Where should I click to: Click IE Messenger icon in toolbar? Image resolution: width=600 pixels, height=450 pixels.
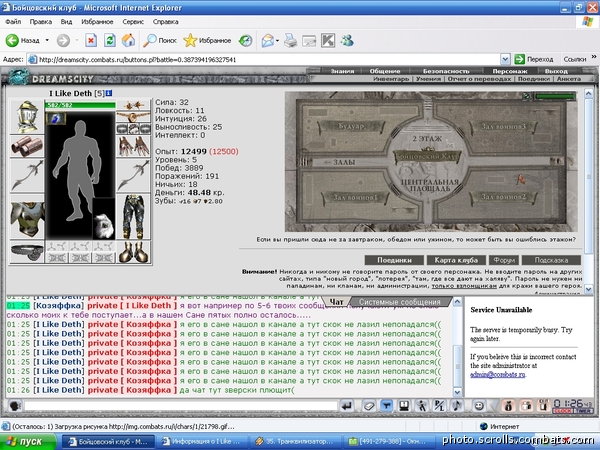347,40
